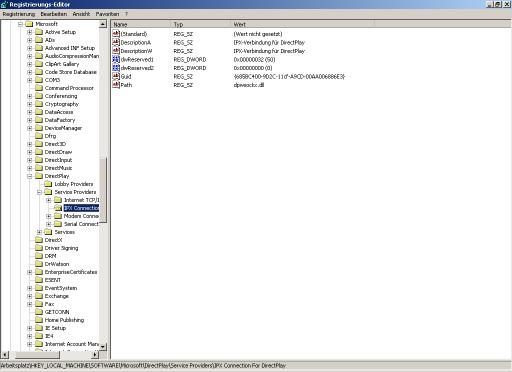Click the tree scroll down arrow
Image resolution: width=512 pixels, height=372 pixels.
[x=103, y=347]
